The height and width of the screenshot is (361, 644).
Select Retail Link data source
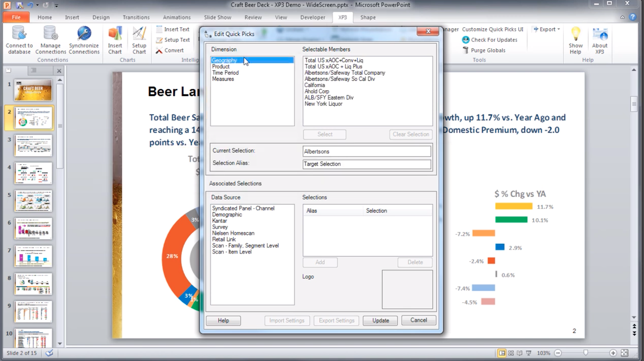(x=224, y=239)
